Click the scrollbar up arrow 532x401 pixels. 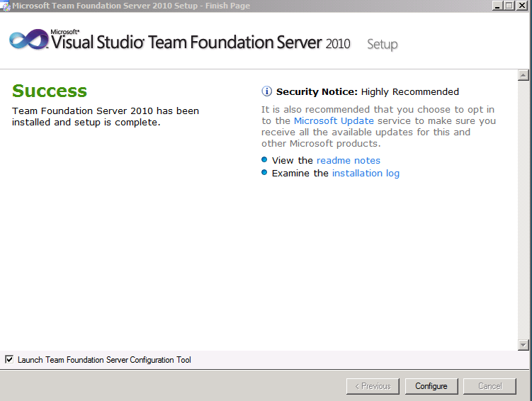pos(523,75)
